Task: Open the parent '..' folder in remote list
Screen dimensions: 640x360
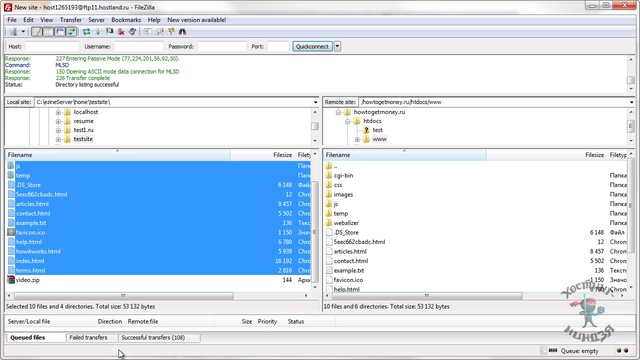Action: click(335, 166)
